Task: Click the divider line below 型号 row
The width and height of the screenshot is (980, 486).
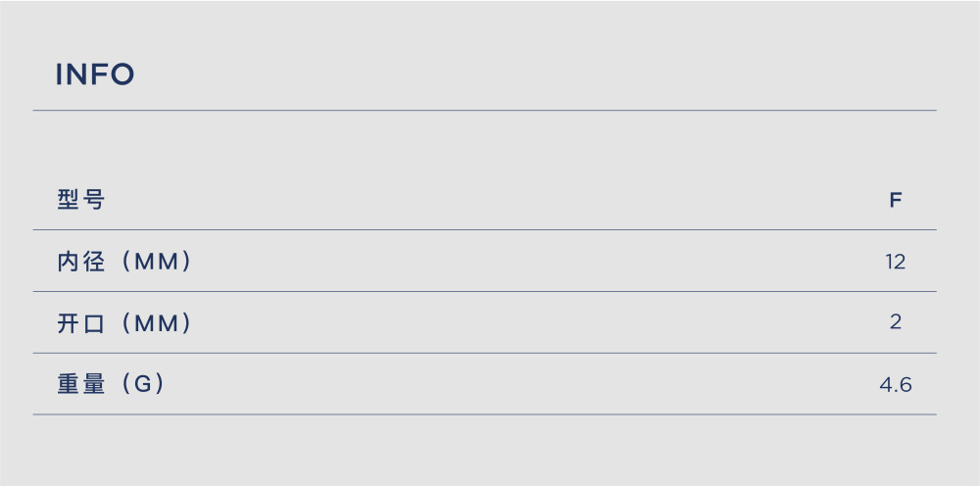Action: (484, 230)
